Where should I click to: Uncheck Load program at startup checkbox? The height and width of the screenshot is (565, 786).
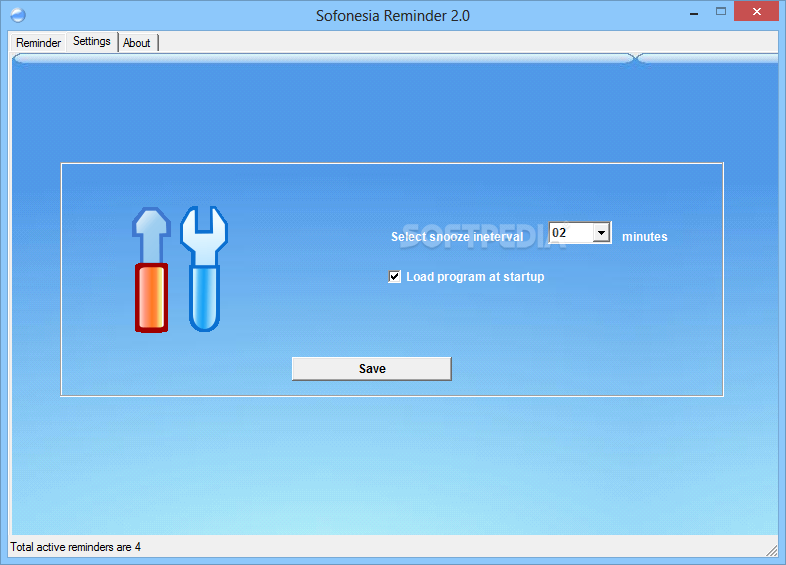(395, 277)
